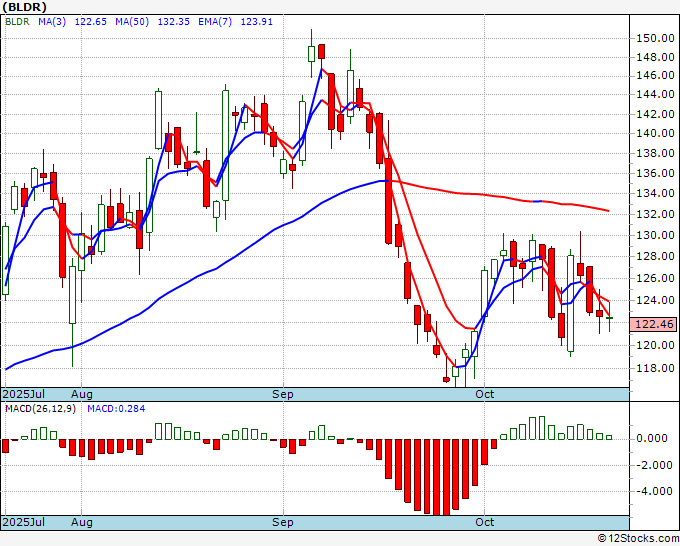The height and width of the screenshot is (546, 680).
Task: Click the 146.00 price axis label
Action: pos(655,75)
